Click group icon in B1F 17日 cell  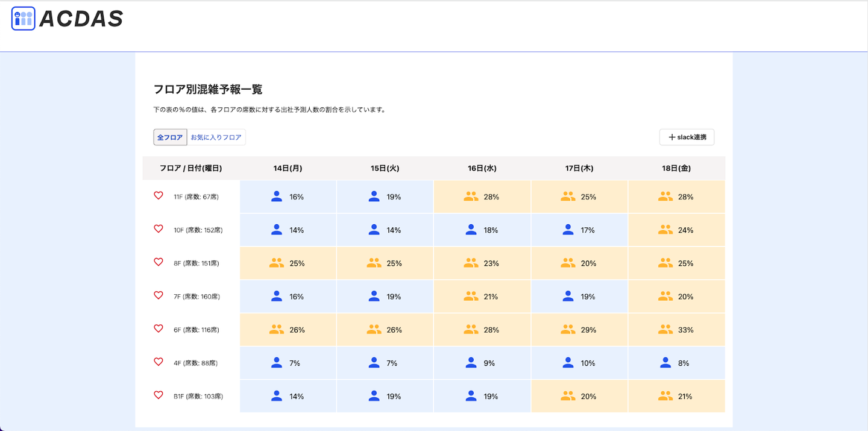(568, 396)
